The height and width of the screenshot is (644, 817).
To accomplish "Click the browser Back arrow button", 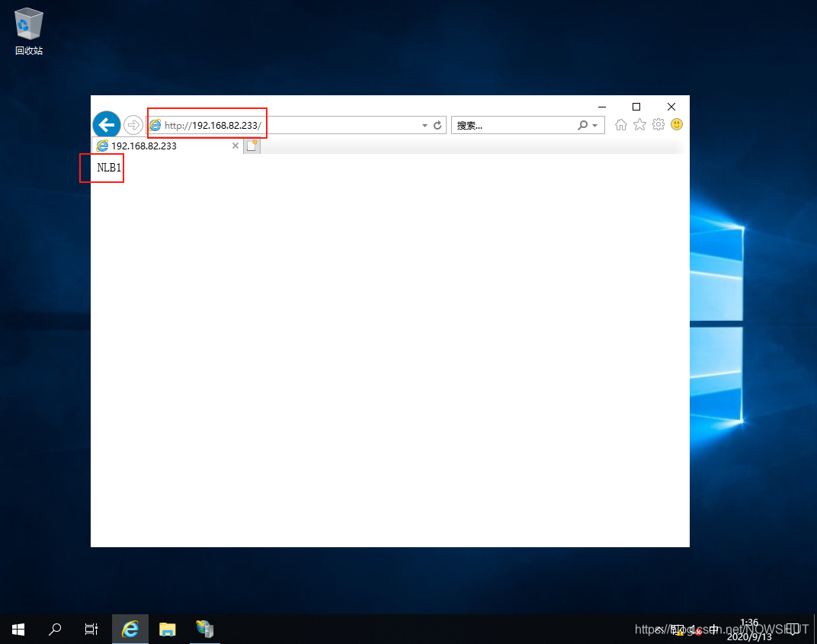I will [107, 125].
